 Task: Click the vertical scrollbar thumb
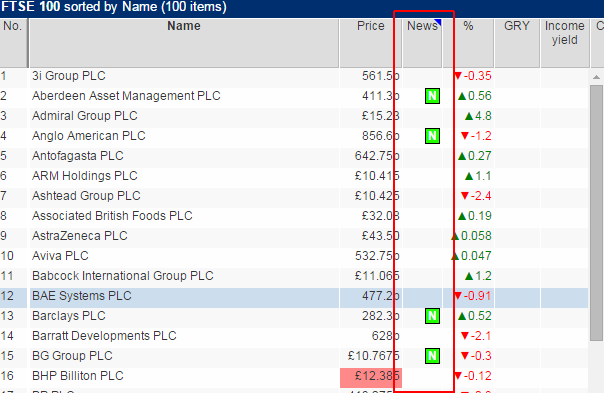[x=596, y=213]
